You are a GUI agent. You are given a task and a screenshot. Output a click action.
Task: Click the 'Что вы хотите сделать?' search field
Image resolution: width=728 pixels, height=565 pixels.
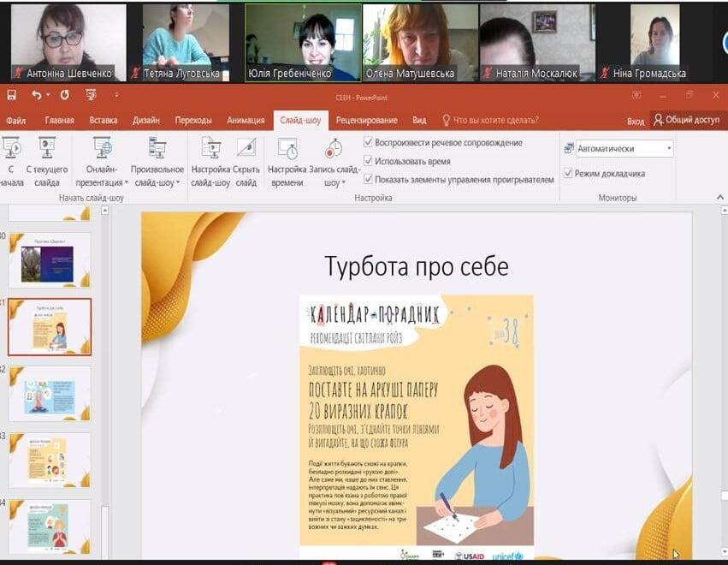pyautogui.click(x=495, y=121)
